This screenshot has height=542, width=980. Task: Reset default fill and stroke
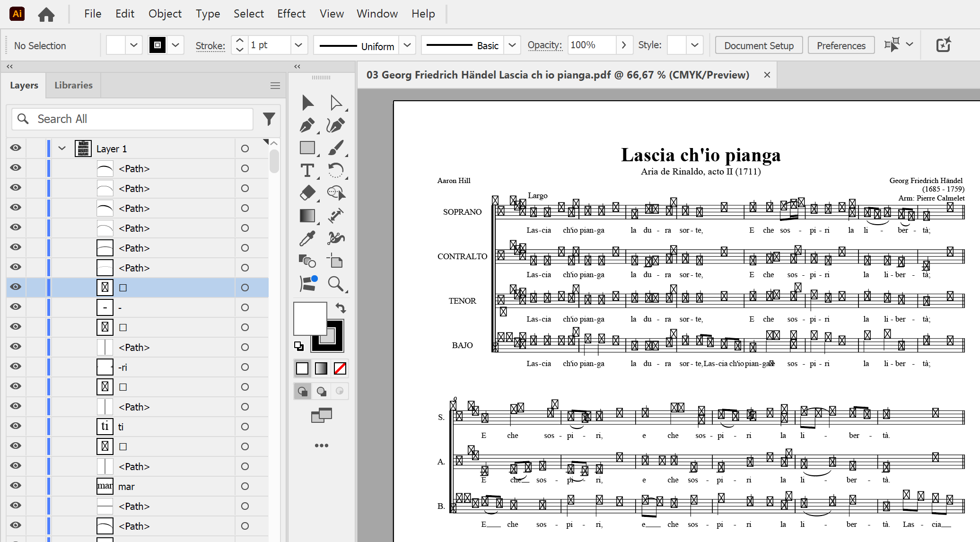coord(299,346)
